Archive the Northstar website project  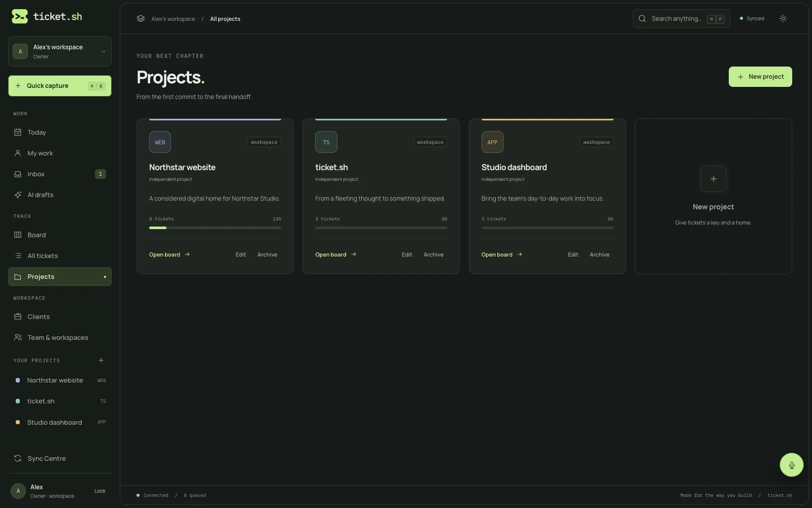[267, 255]
